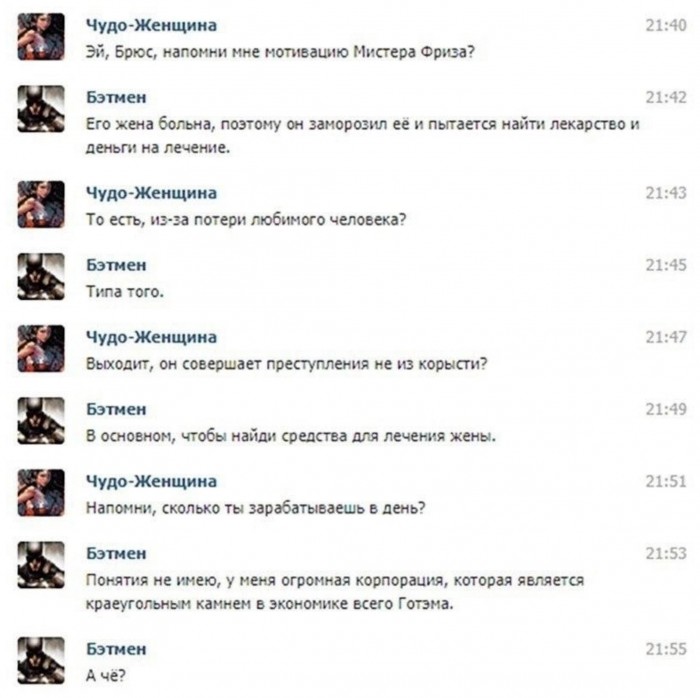Open Бэтмен name link at 21:42
Screen dimensions: 700x698
pyautogui.click(x=116, y=97)
